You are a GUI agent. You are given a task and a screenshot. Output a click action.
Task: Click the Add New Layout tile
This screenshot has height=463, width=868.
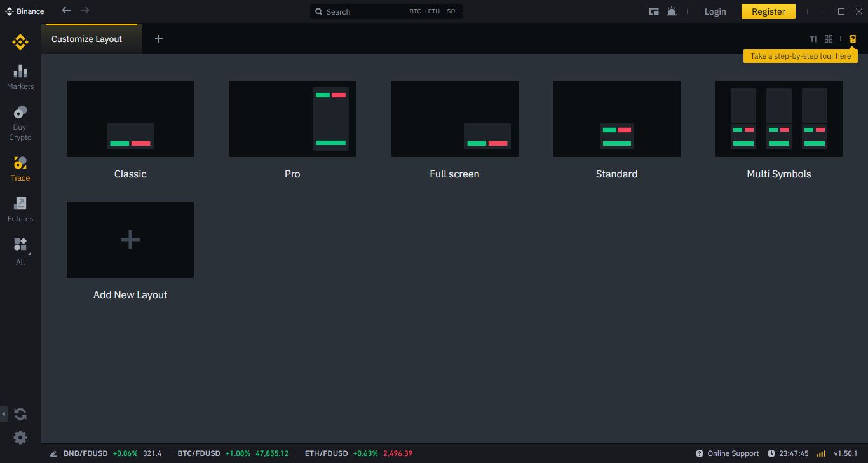coord(130,240)
